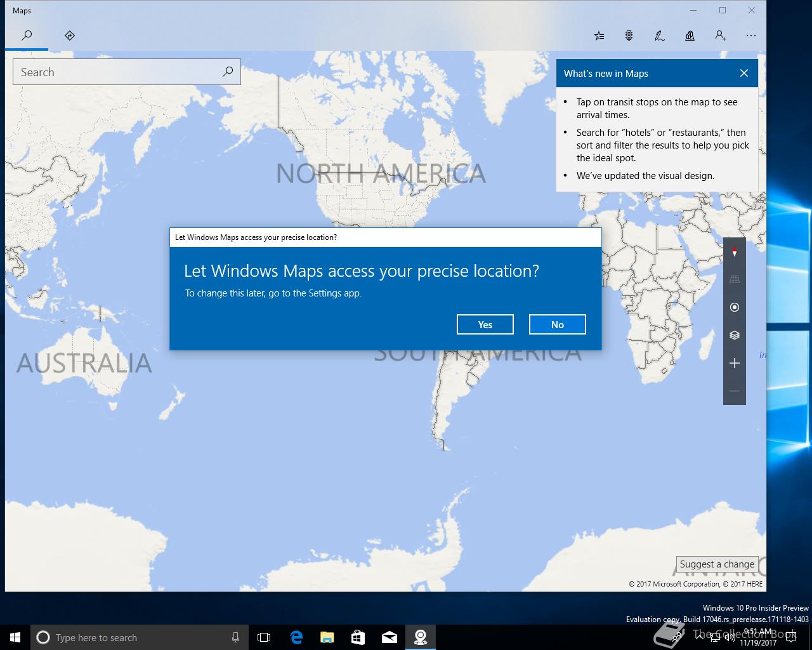Open Microsoft Store from taskbar
Screen dimensions: 812x650
pyautogui.click(x=358, y=637)
